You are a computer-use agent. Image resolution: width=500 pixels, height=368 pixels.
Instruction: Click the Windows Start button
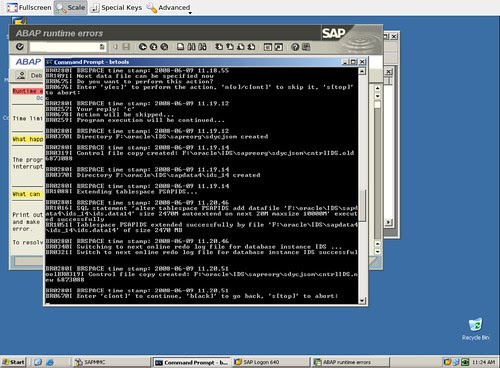click(14, 362)
